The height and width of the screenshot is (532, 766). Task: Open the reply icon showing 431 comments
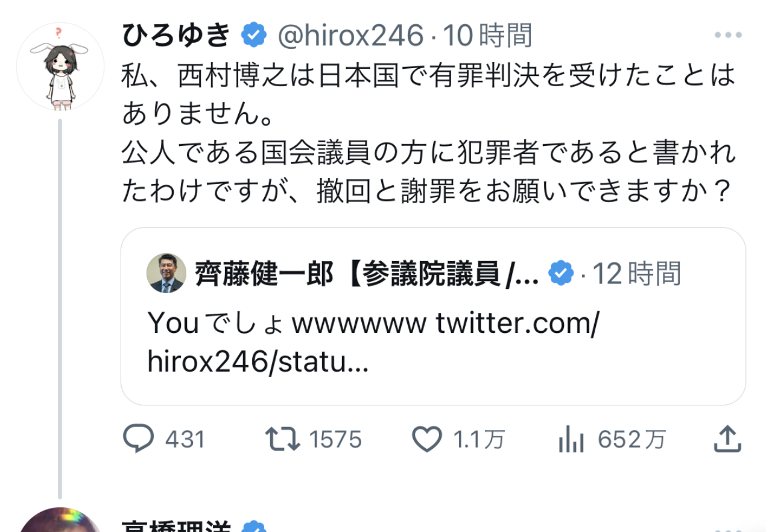[x=138, y=439]
